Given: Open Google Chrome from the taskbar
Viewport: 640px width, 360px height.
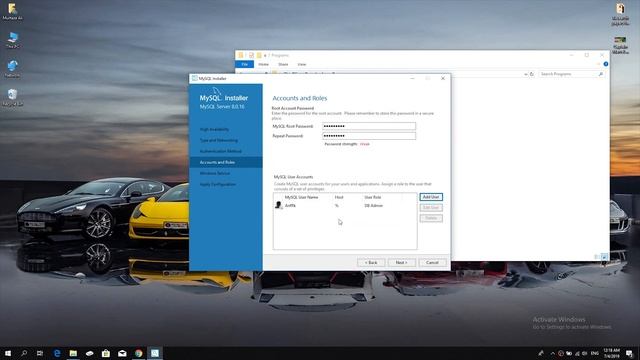Looking at the screenshot, I should pos(138,353).
